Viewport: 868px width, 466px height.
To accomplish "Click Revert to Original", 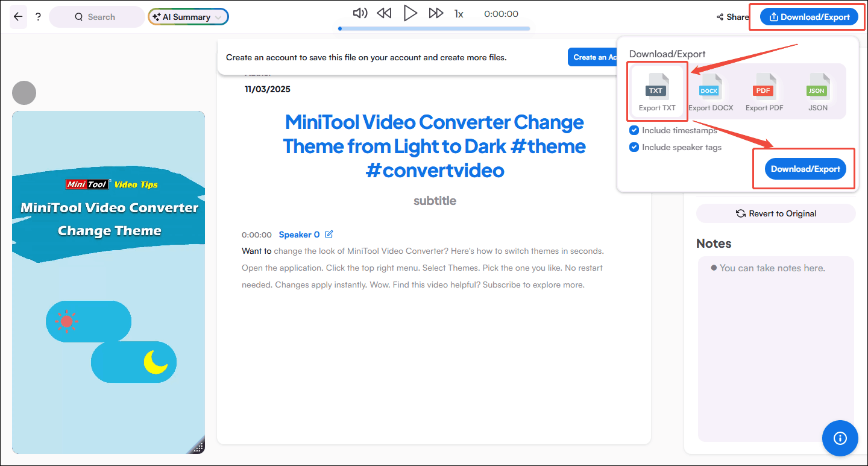I will (776, 213).
